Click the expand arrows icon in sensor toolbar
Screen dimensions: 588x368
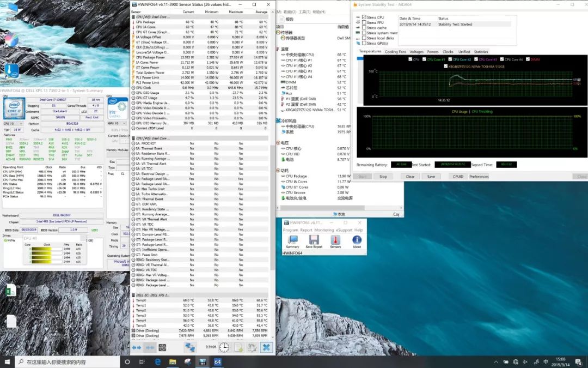click(x=137, y=347)
